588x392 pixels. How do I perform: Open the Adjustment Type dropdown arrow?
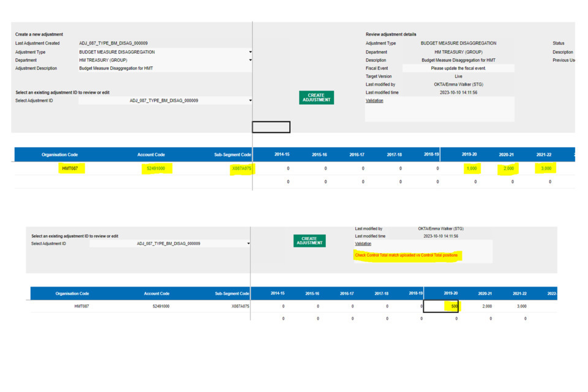pos(250,52)
